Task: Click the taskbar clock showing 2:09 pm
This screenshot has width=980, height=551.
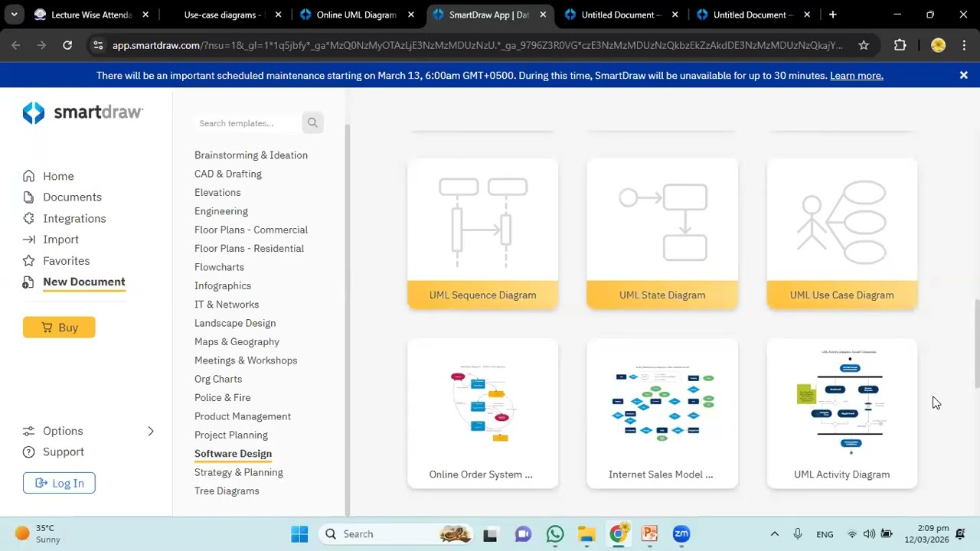Action: coord(926,533)
